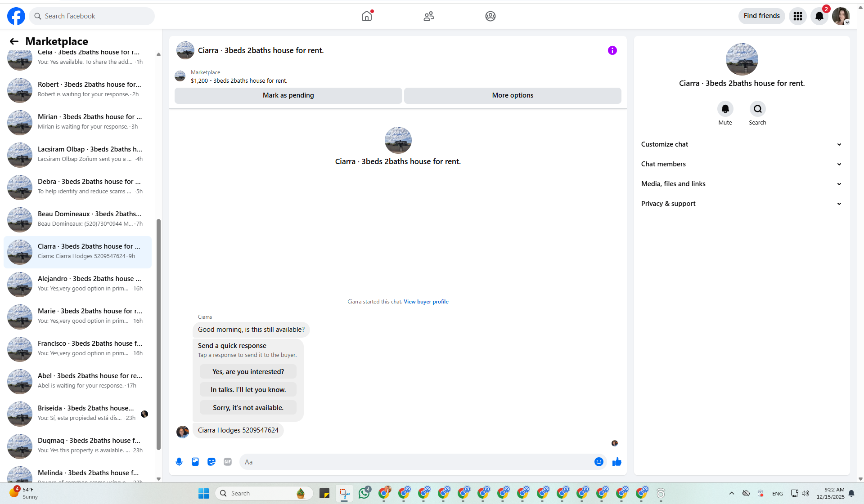The height and width of the screenshot is (504, 864).
Task: Choose a GIF icon
Action: [x=228, y=462]
